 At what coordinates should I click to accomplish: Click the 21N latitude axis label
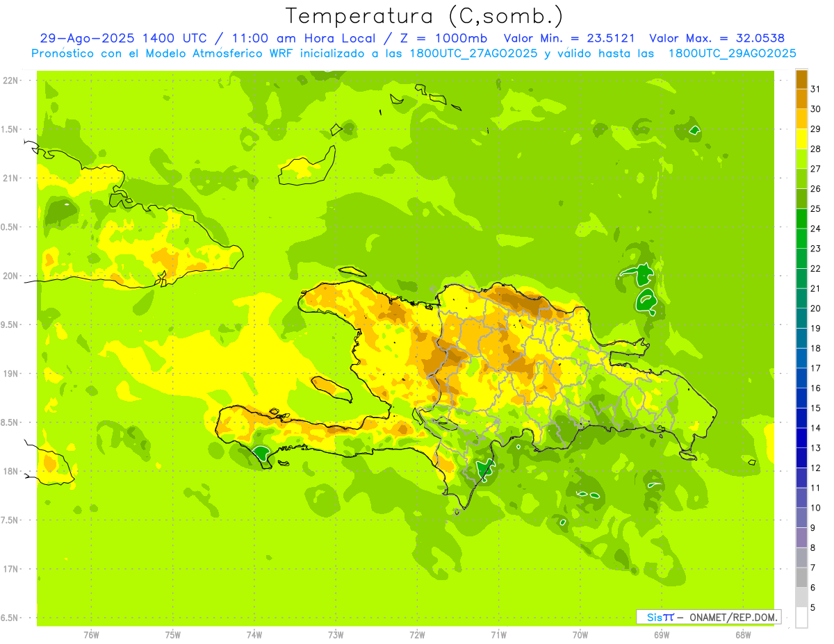click(x=10, y=179)
